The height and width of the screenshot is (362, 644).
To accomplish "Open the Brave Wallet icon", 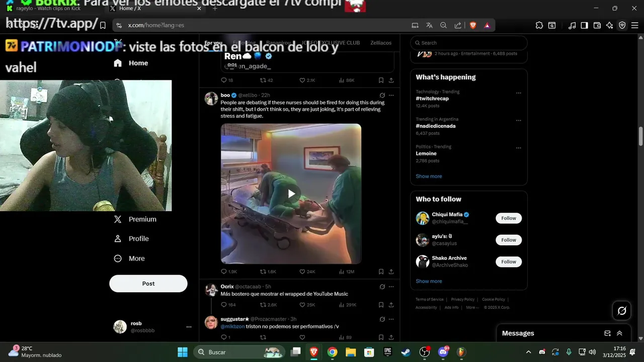I will [597, 25].
